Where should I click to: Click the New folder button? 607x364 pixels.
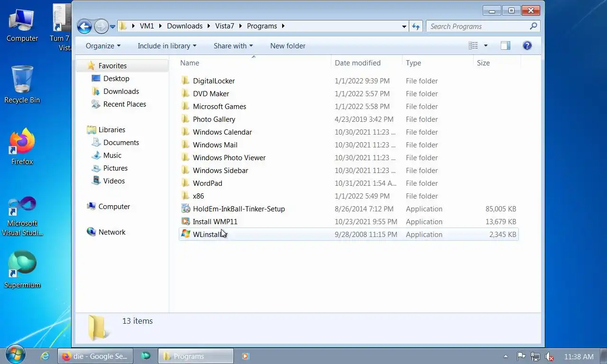coord(288,46)
